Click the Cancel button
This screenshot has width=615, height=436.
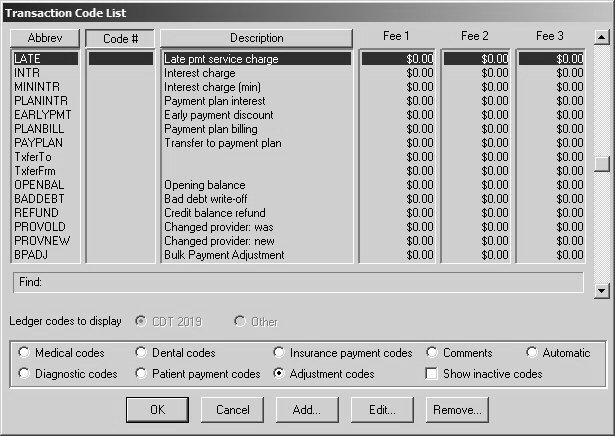pos(232,409)
